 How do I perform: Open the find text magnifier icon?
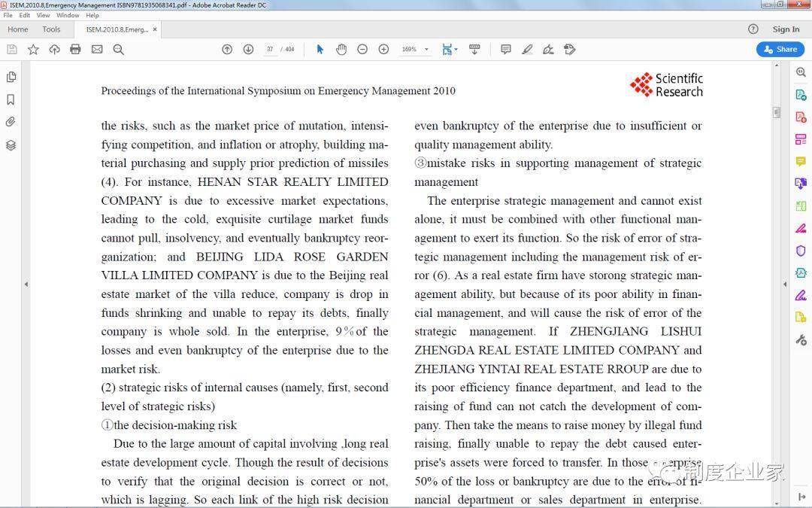click(119, 50)
